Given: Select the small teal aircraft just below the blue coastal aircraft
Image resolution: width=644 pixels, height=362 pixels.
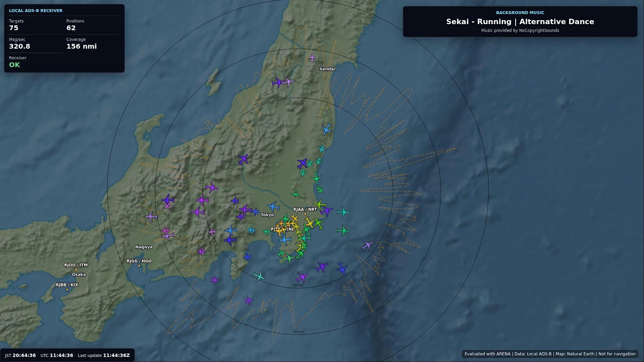Looking at the screenshot, I should (x=321, y=149).
